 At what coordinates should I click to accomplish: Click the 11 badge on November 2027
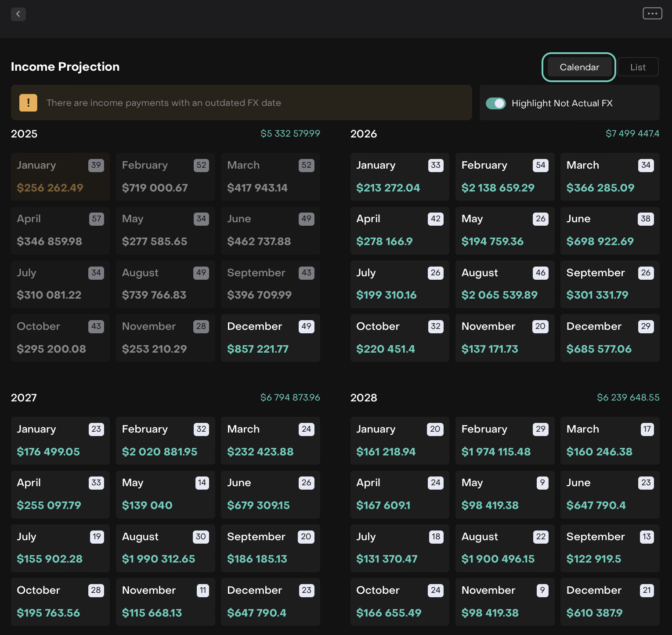pyautogui.click(x=202, y=590)
